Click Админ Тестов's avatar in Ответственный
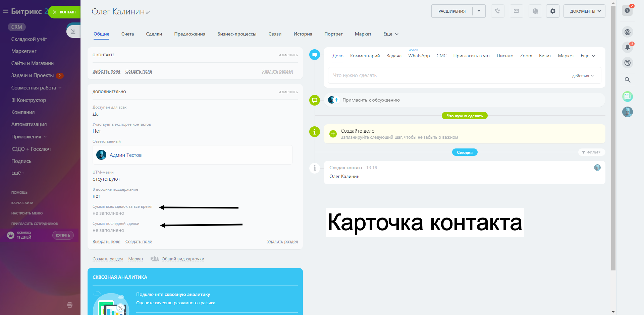The image size is (644, 315). pos(101,155)
